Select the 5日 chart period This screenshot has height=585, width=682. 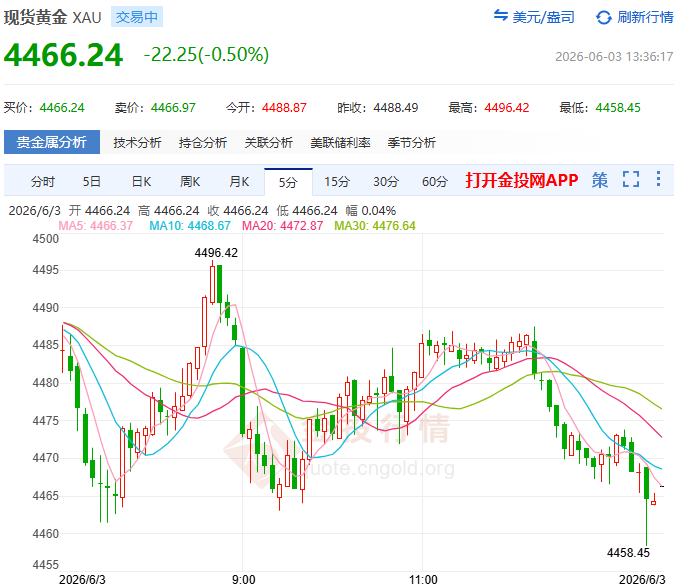pyautogui.click(x=92, y=181)
